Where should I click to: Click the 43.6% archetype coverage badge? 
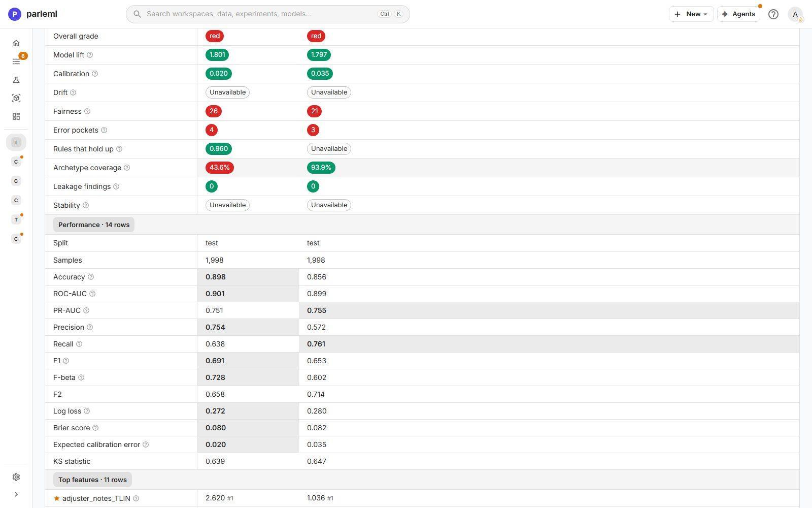220,168
